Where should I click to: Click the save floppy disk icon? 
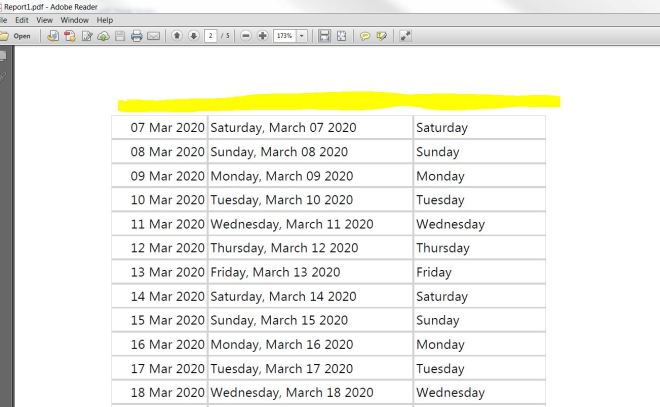coord(120,35)
